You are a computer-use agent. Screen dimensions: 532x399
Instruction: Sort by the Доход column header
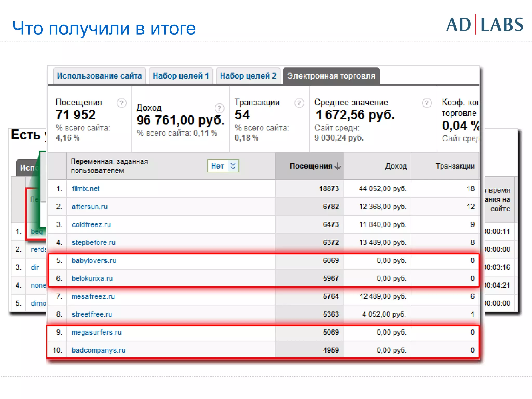pyautogui.click(x=396, y=166)
